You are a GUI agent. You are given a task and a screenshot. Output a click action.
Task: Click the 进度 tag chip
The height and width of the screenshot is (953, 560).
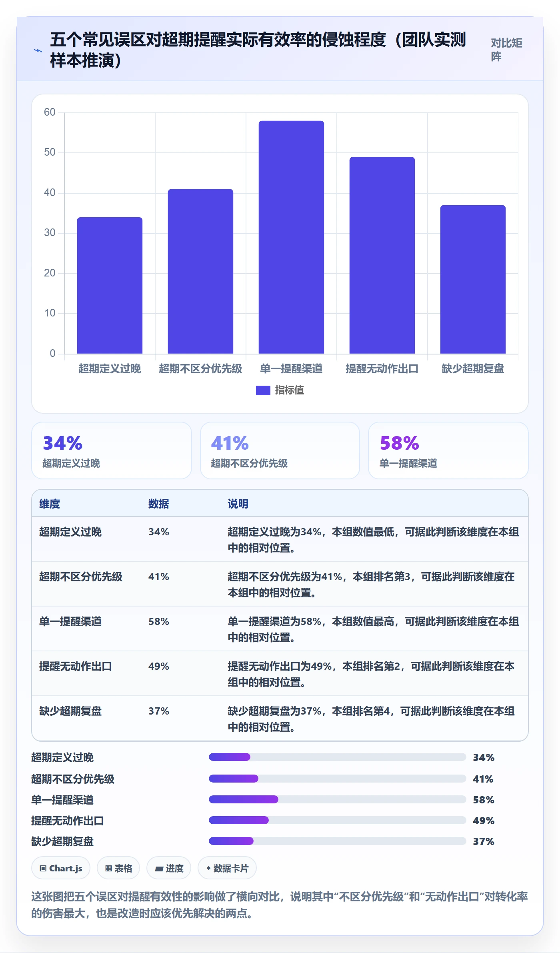coord(169,868)
